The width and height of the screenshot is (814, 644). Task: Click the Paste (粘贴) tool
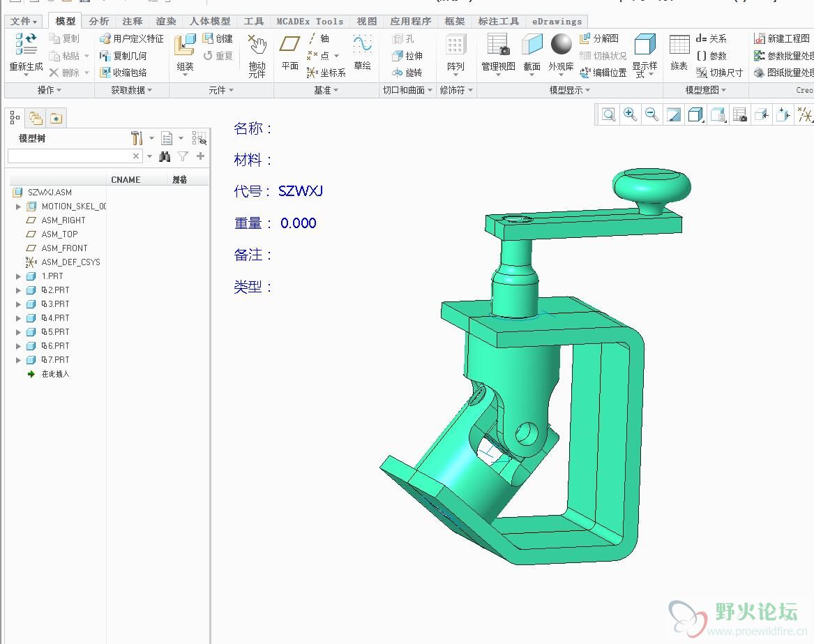tap(64, 56)
